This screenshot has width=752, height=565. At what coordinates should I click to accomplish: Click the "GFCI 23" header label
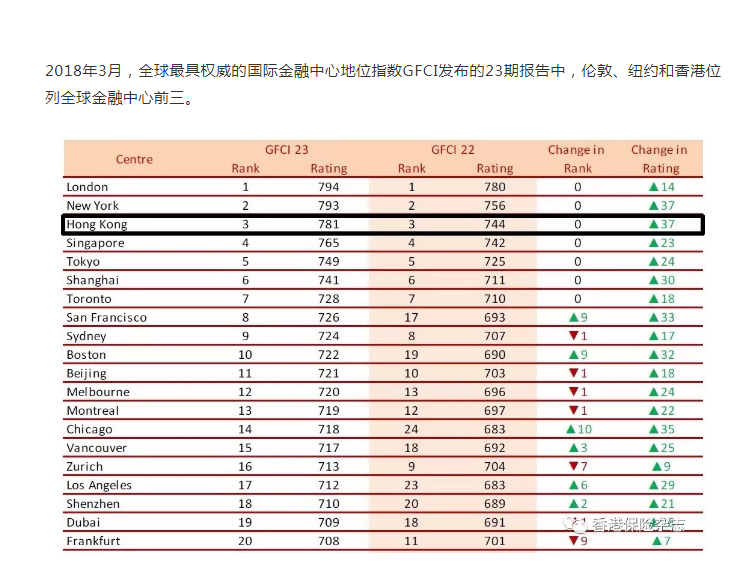287,150
